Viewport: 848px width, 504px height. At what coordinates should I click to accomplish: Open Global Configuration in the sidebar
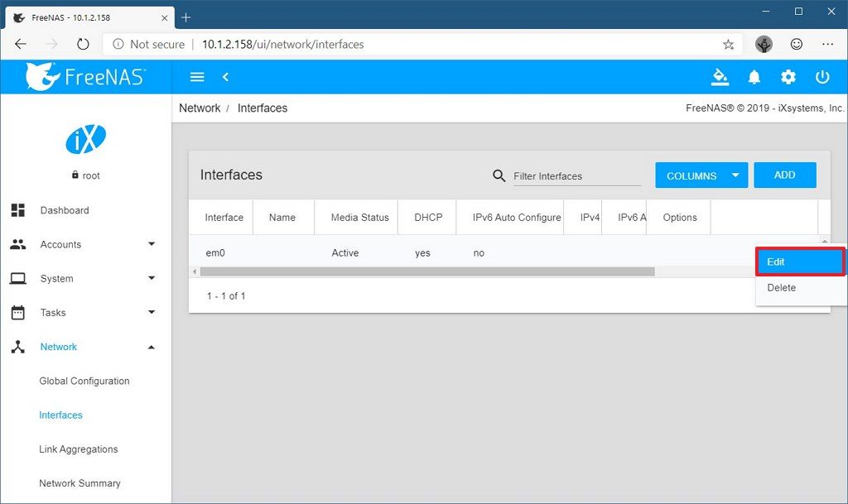(x=84, y=382)
